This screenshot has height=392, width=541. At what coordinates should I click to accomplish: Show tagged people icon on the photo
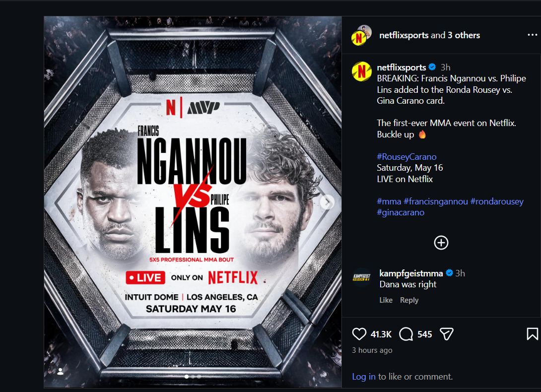pos(61,371)
